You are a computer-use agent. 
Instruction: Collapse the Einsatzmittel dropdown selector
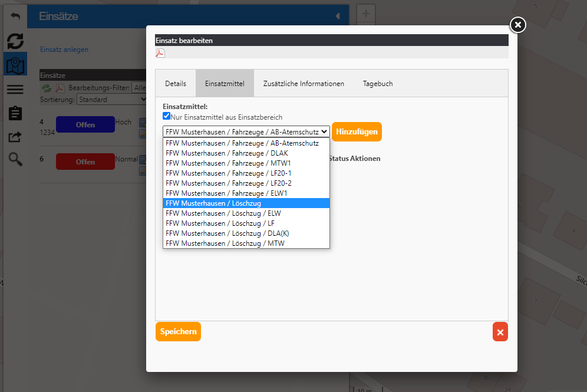pos(246,132)
